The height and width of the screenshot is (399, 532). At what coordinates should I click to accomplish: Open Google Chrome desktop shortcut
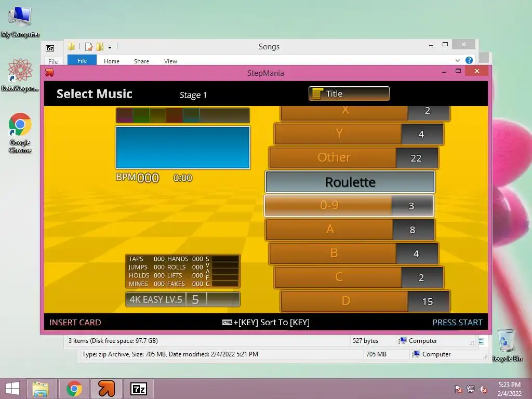[20, 132]
